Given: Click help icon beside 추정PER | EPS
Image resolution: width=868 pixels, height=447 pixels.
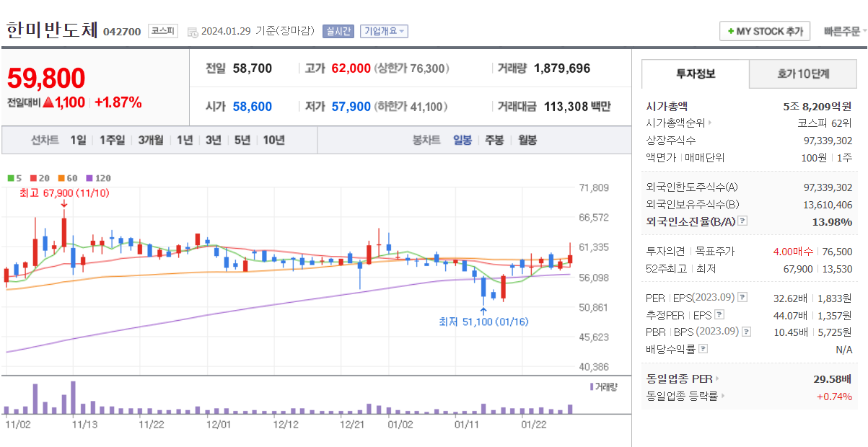Looking at the screenshot, I should click(719, 315).
